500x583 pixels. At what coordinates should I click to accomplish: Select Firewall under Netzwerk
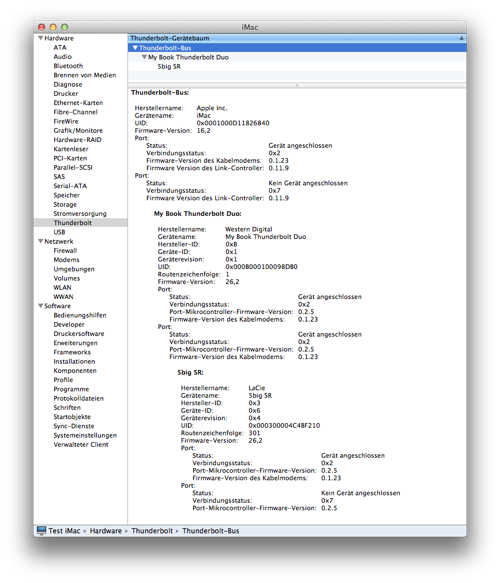point(65,251)
